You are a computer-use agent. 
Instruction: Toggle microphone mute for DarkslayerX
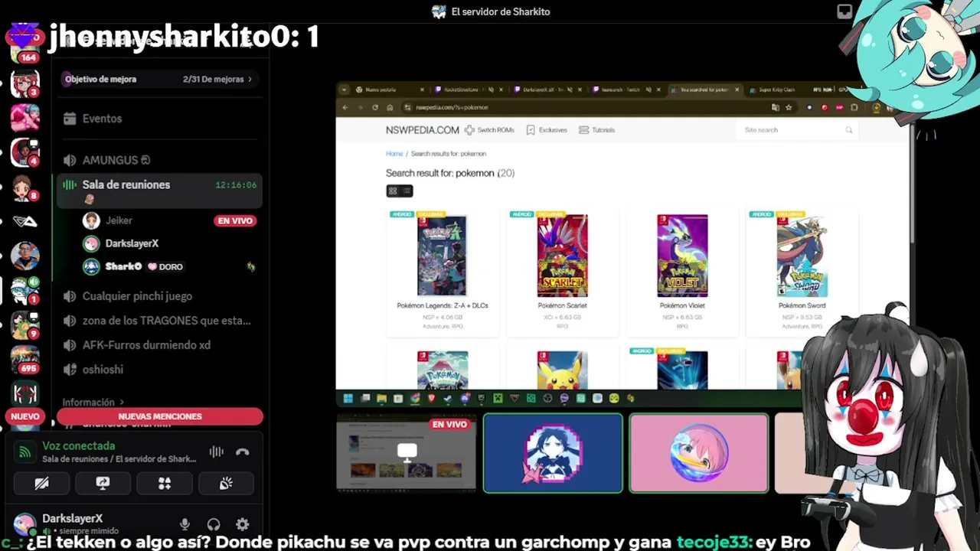tap(185, 524)
